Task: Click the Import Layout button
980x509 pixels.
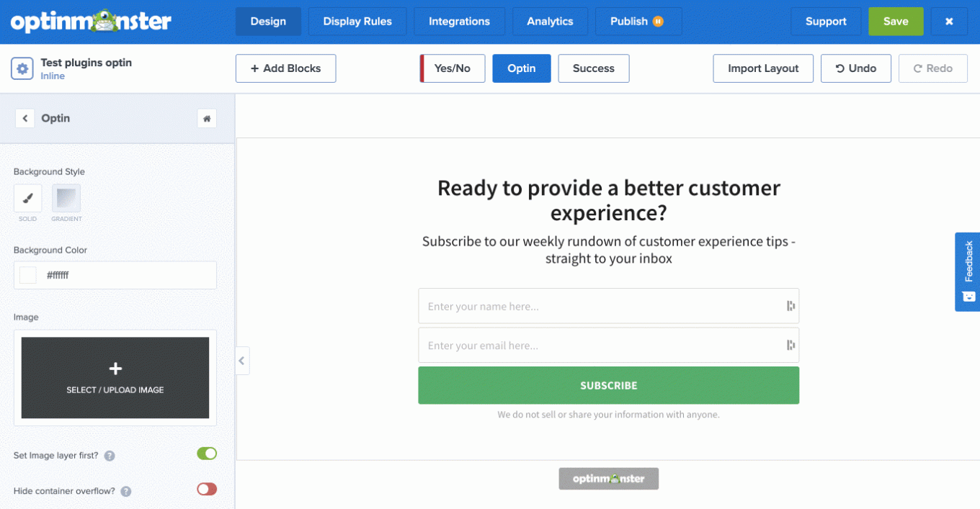Action: 763,68
